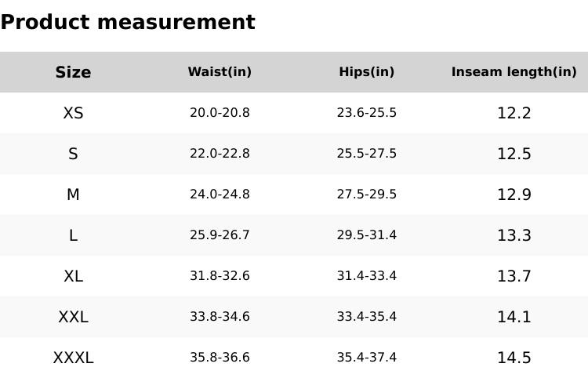This screenshot has height=378, width=588.
Task: Select the XXXL size row label
Action: click(x=73, y=358)
